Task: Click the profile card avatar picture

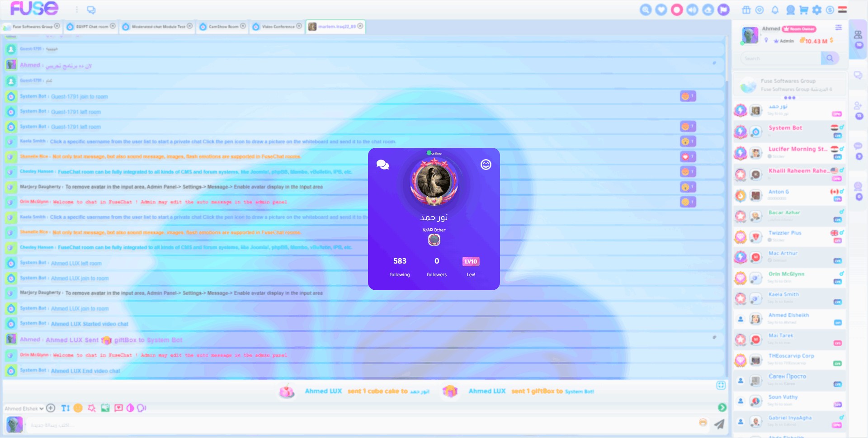Action: [x=434, y=182]
